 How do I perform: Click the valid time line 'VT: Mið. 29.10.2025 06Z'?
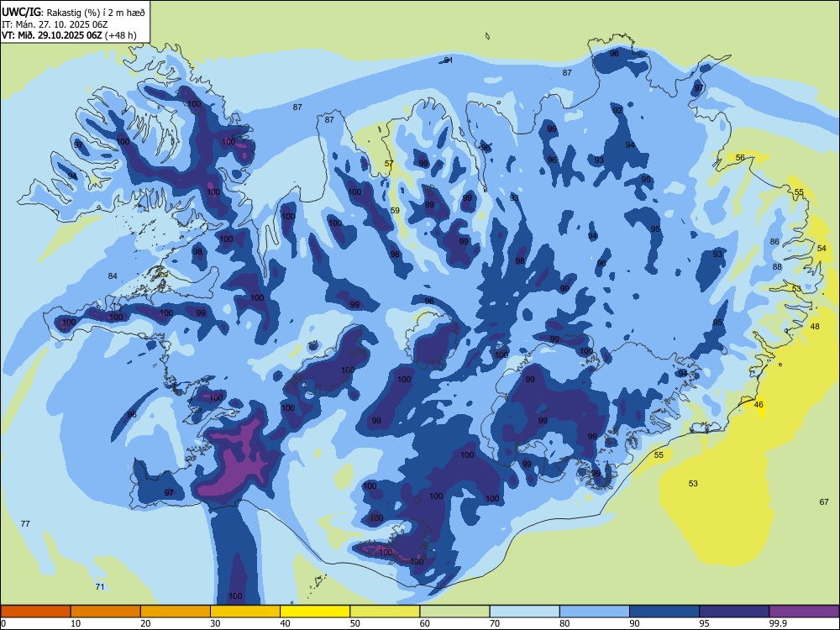tap(51, 35)
